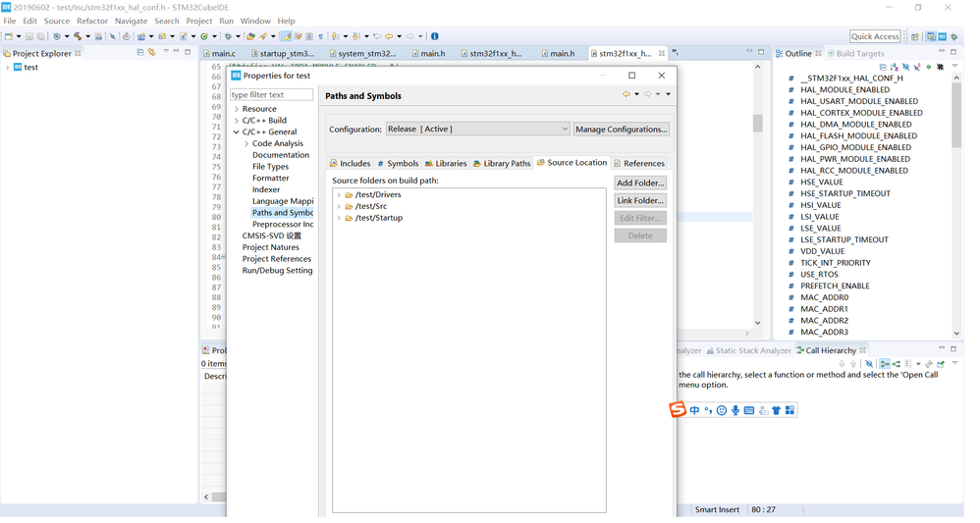Toggle Link with Editor in Project Explorer
This screenshot has width=980, height=523.
[x=152, y=52]
